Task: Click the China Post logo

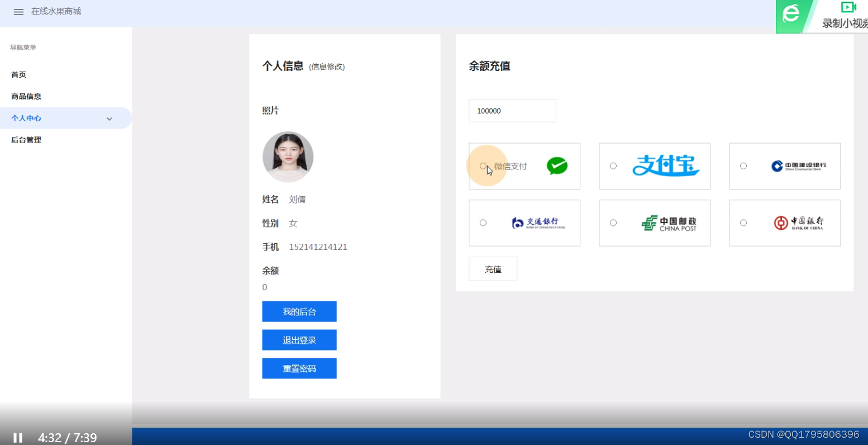Action: 669,223
